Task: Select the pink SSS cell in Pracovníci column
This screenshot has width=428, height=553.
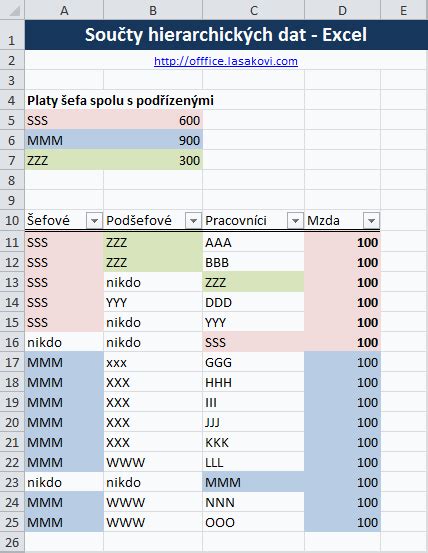Action: point(253,342)
